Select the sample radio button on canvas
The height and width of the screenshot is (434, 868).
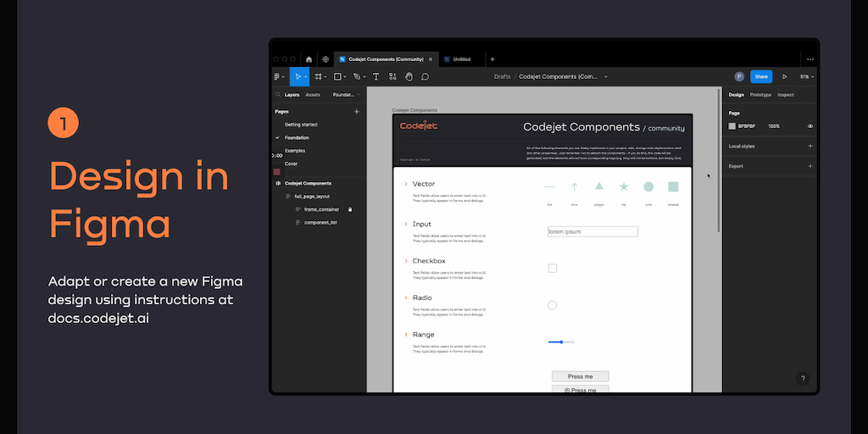(553, 305)
